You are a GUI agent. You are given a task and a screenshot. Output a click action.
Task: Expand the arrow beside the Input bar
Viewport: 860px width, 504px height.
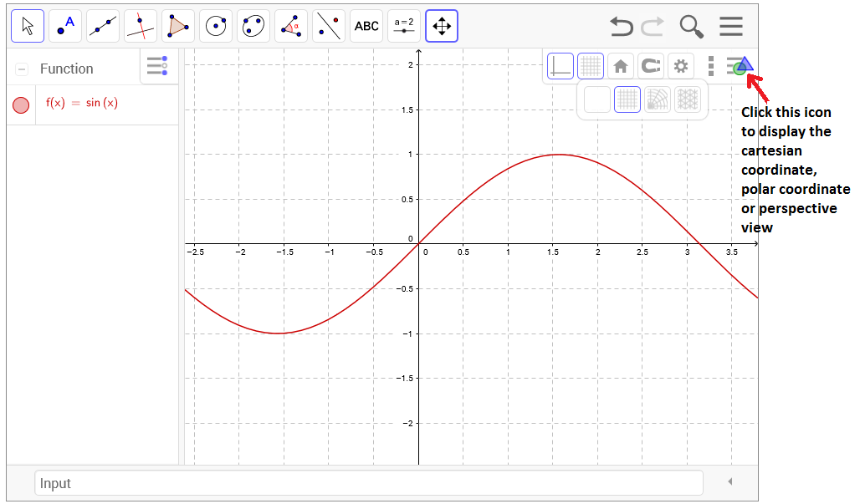pyautogui.click(x=729, y=482)
